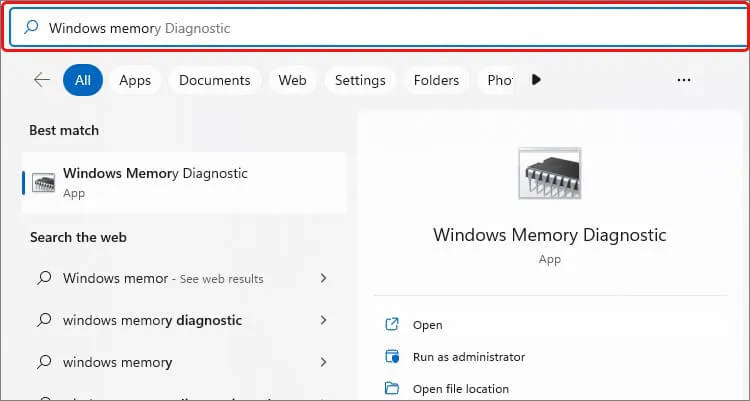This screenshot has width=750, height=401.
Task: Open Windows Memory Diagnostic best match result
Action: click(x=184, y=183)
